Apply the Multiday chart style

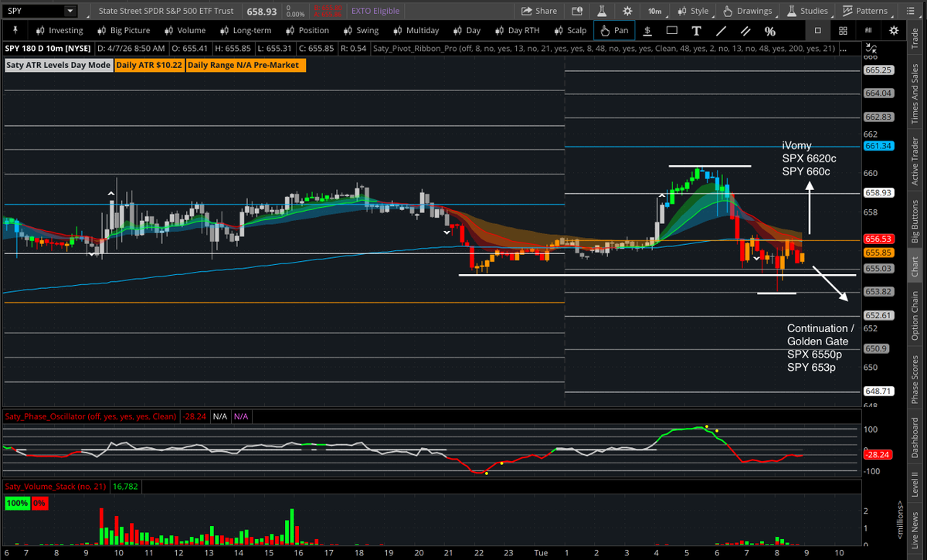tap(415, 30)
